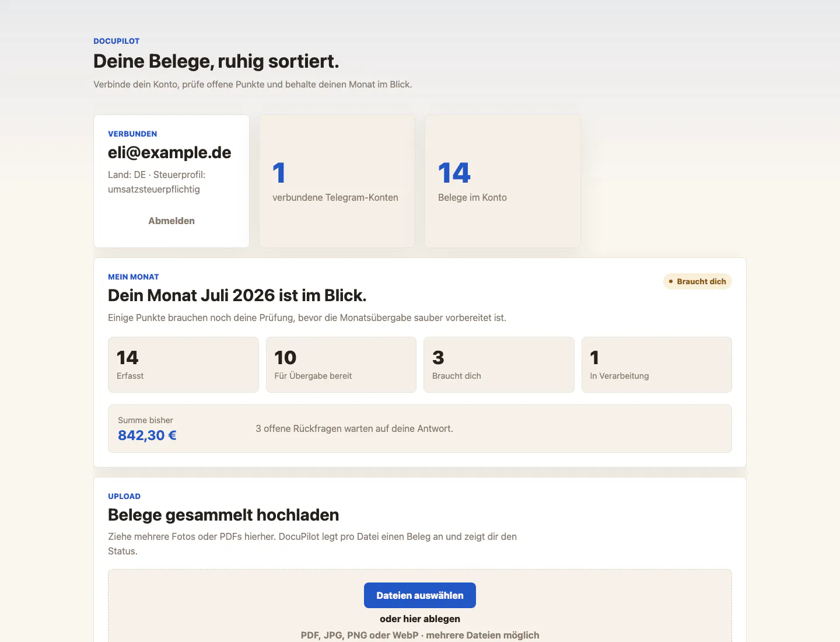
Task: Click the Summe bisher label
Action: [145, 420]
